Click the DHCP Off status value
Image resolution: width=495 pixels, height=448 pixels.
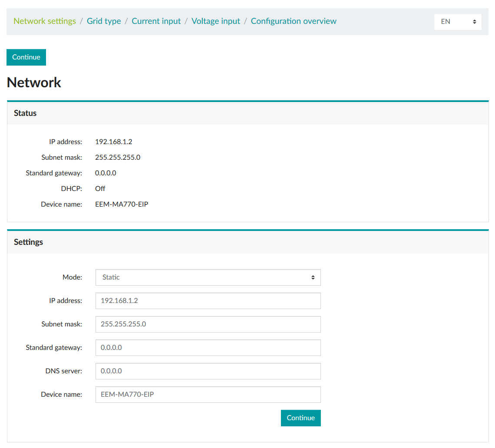point(100,189)
